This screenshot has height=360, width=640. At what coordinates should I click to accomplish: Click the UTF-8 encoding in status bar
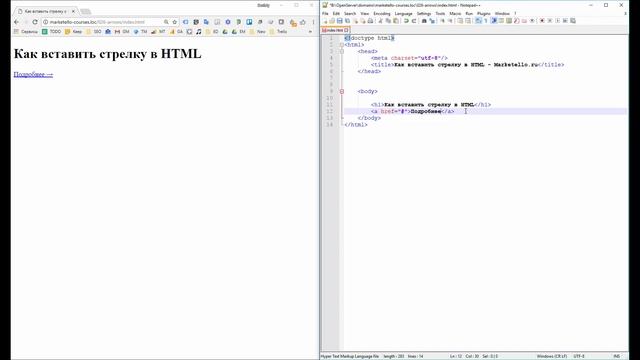coord(579,356)
